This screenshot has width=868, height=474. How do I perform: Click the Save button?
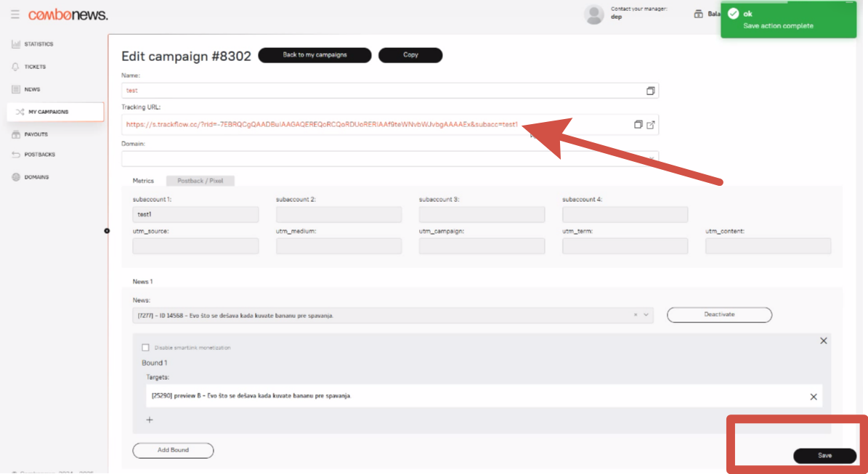click(824, 456)
